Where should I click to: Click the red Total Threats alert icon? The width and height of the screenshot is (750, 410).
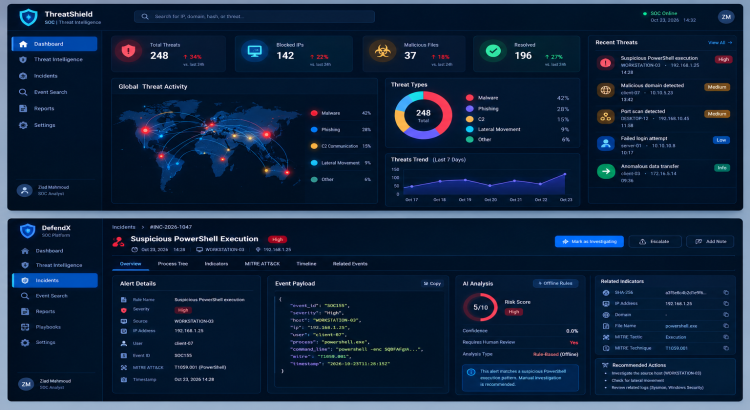click(x=128, y=51)
